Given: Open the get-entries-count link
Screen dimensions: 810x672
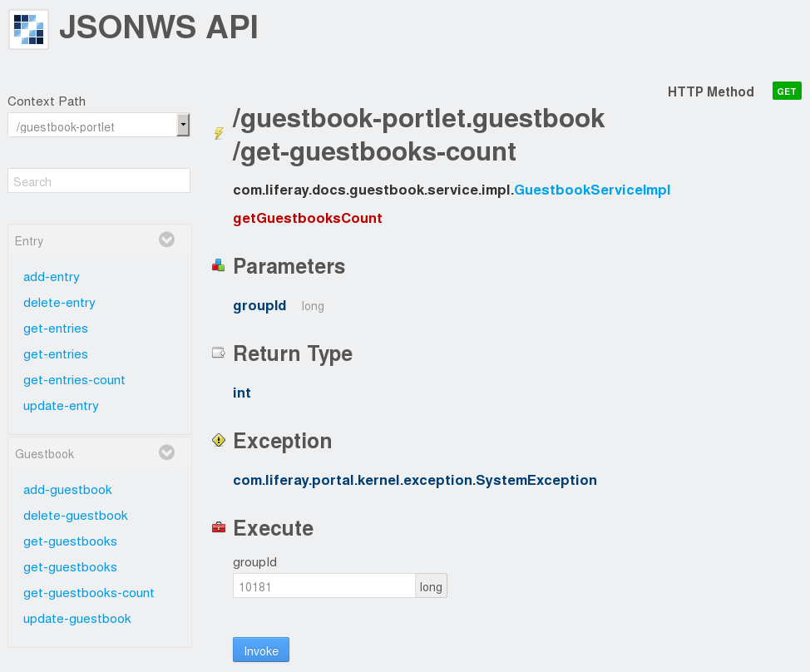Looking at the screenshot, I should coord(74,380).
